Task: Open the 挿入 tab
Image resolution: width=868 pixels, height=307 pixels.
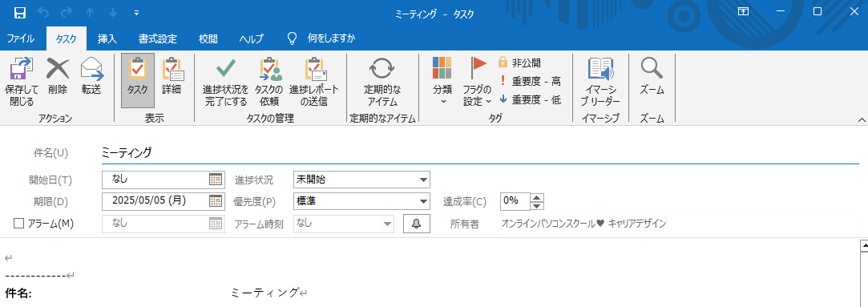Action: 107,38
